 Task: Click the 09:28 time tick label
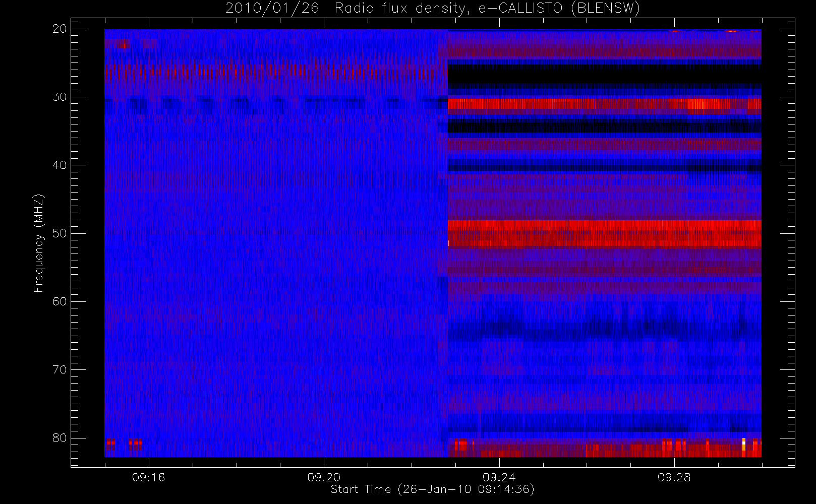coord(674,477)
